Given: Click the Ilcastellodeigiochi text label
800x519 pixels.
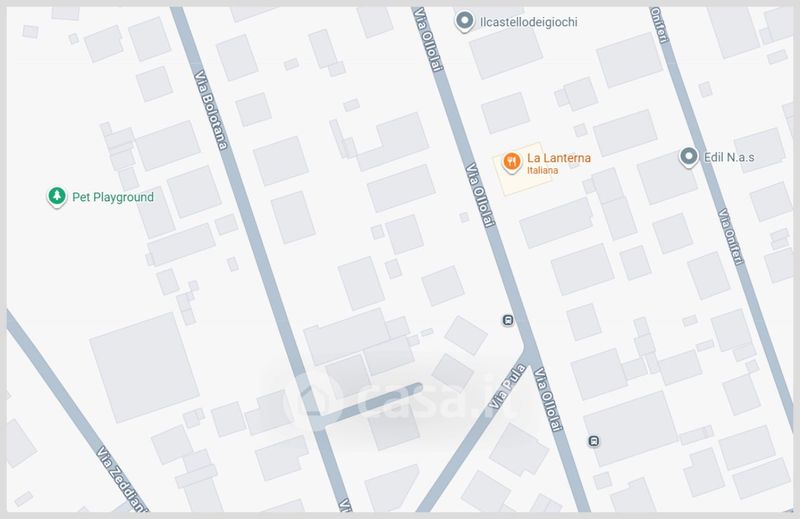Looking at the screenshot, I should [529, 22].
